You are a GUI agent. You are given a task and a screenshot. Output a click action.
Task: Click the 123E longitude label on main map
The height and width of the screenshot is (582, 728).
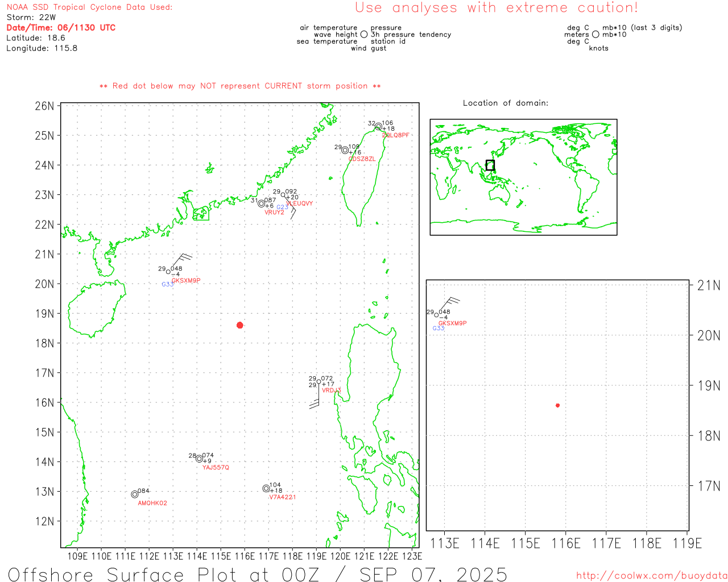tap(412, 556)
